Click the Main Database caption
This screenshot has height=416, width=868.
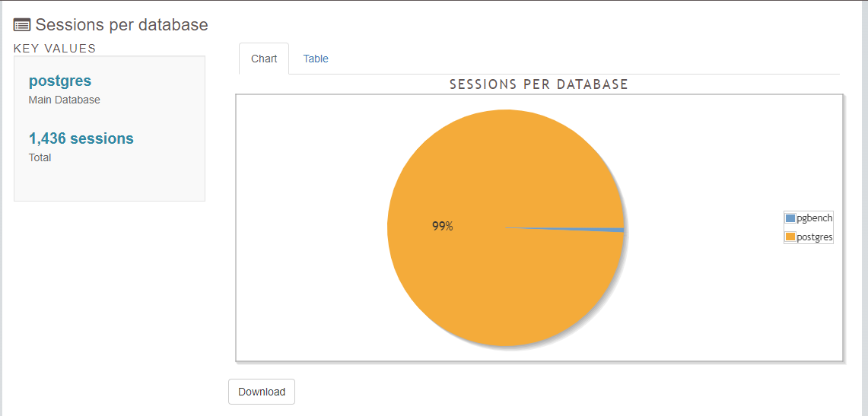(x=65, y=100)
